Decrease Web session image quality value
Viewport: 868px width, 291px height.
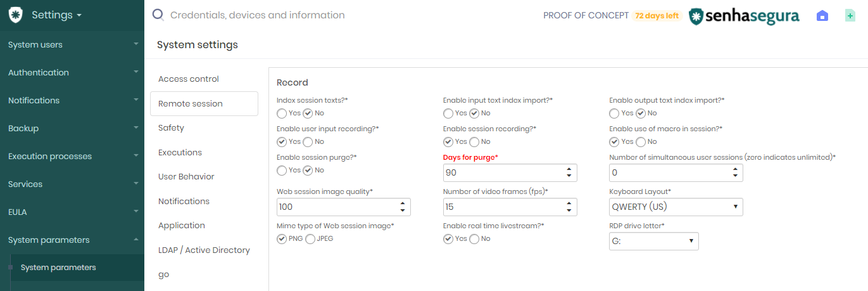tap(403, 210)
